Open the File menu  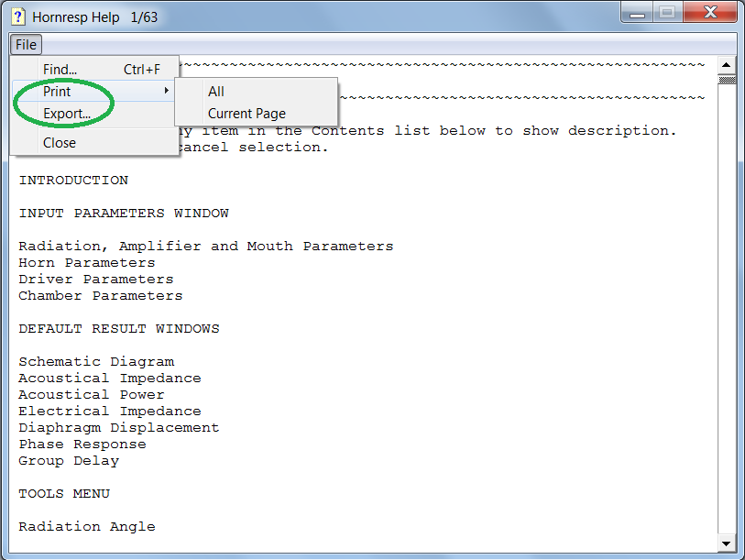pyautogui.click(x=26, y=45)
